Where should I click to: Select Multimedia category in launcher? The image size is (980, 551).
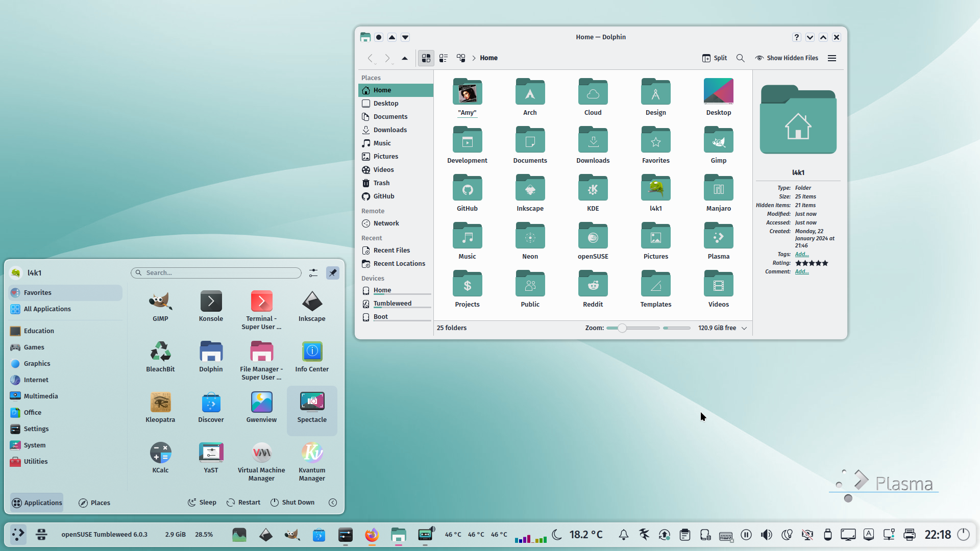(x=65, y=396)
